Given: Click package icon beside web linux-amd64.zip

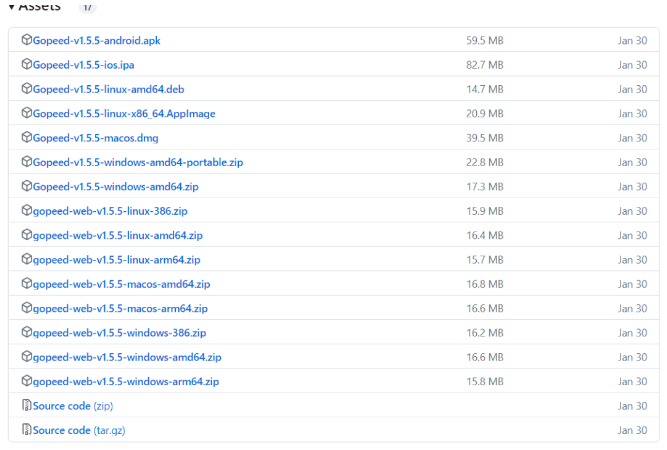Looking at the screenshot, I should tap(26, 234).
